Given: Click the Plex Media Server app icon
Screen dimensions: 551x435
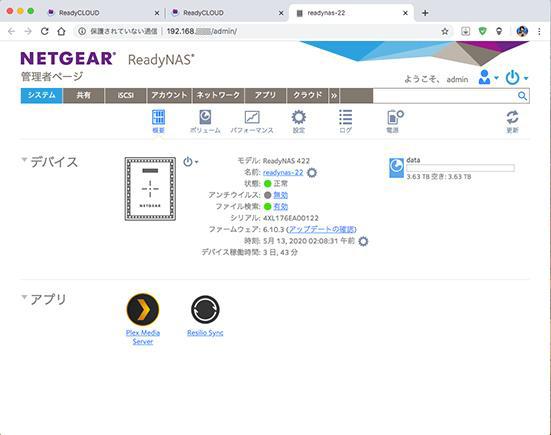Looking at the screenshot, I should [143, 310].
